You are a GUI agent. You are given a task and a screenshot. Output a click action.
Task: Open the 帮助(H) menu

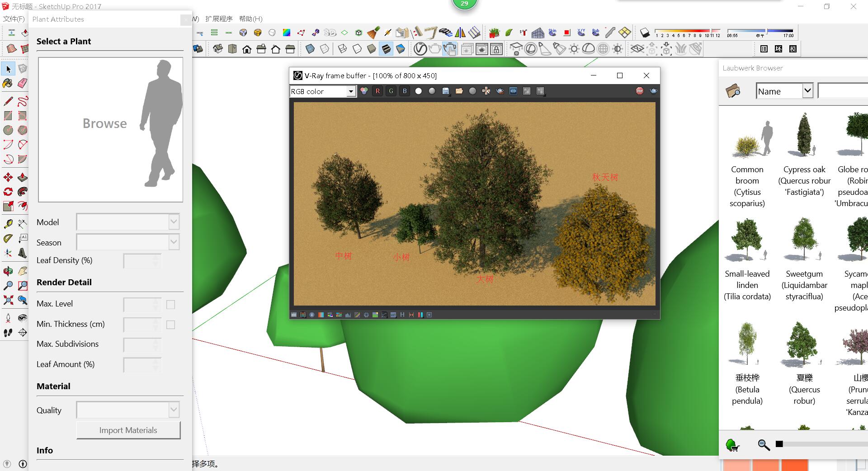[251, 19]
